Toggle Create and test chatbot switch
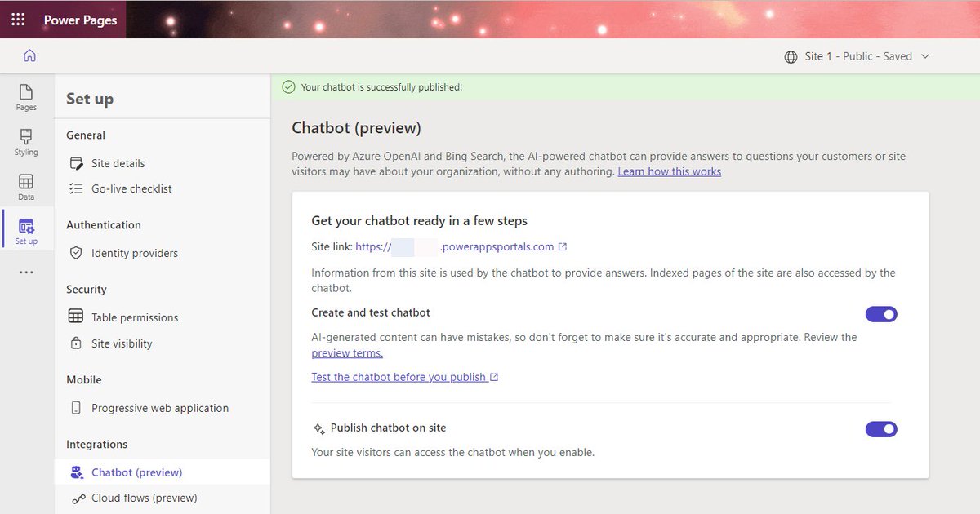980x514 pixels. 881,314
